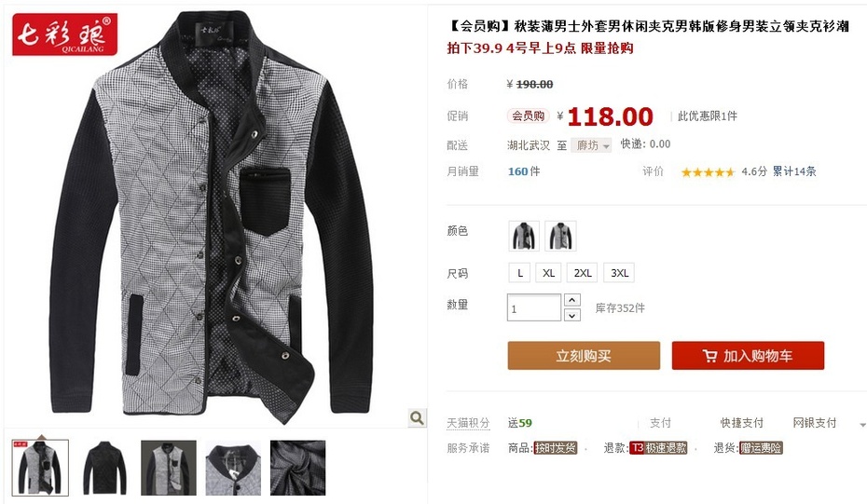Click the magnifier zoom icon on product image
The width and height of the screenshot is (867, 504).
418,417
